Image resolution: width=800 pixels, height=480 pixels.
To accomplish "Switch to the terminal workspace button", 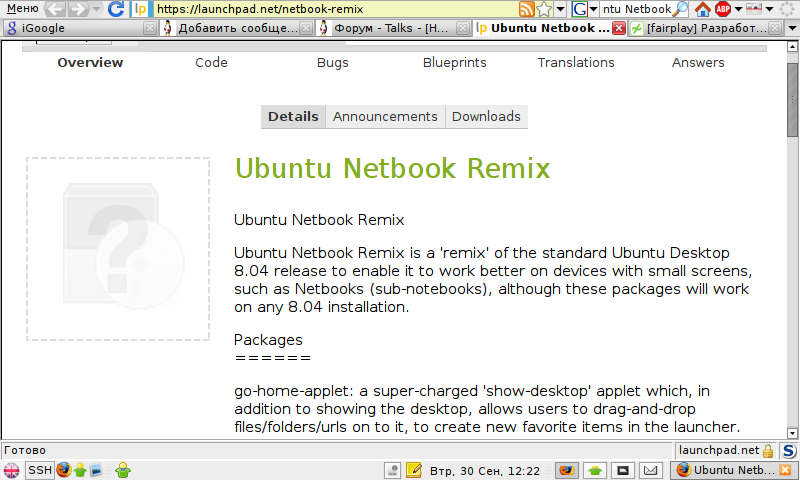I will coord(622,470).
